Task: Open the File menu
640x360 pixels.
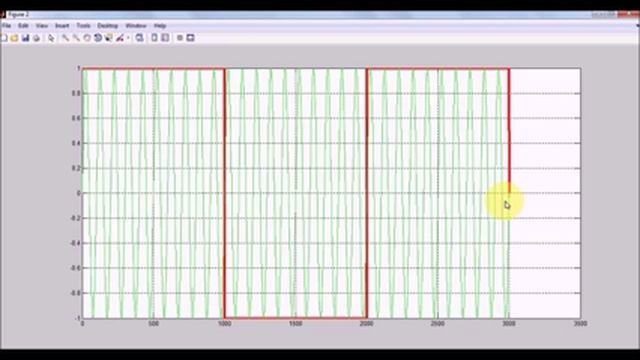Action: 6,26
